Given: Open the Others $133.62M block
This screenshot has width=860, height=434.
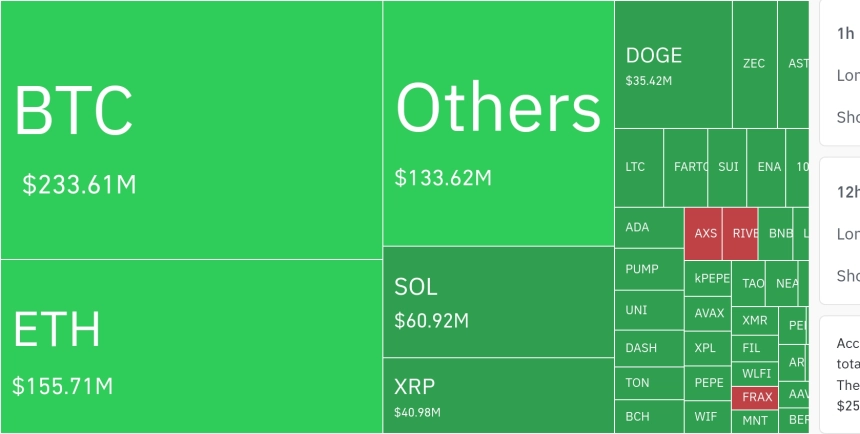Looking at the screenshot, I should [x=498, y=124].
